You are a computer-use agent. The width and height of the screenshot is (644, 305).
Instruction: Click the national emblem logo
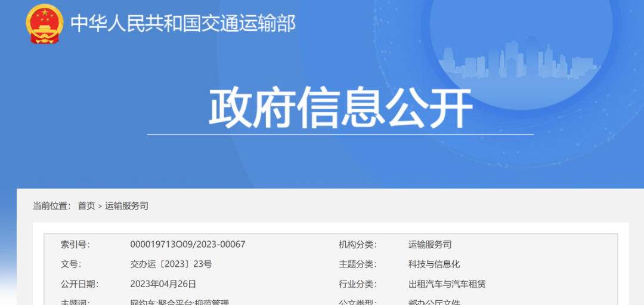[44, 23]
